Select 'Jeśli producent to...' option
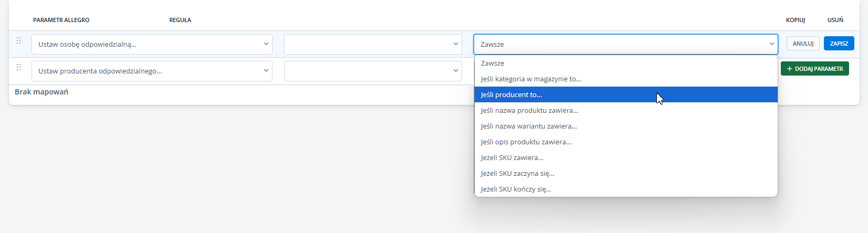This screenshot has width=868, height=233. click(x=626, y=94)
